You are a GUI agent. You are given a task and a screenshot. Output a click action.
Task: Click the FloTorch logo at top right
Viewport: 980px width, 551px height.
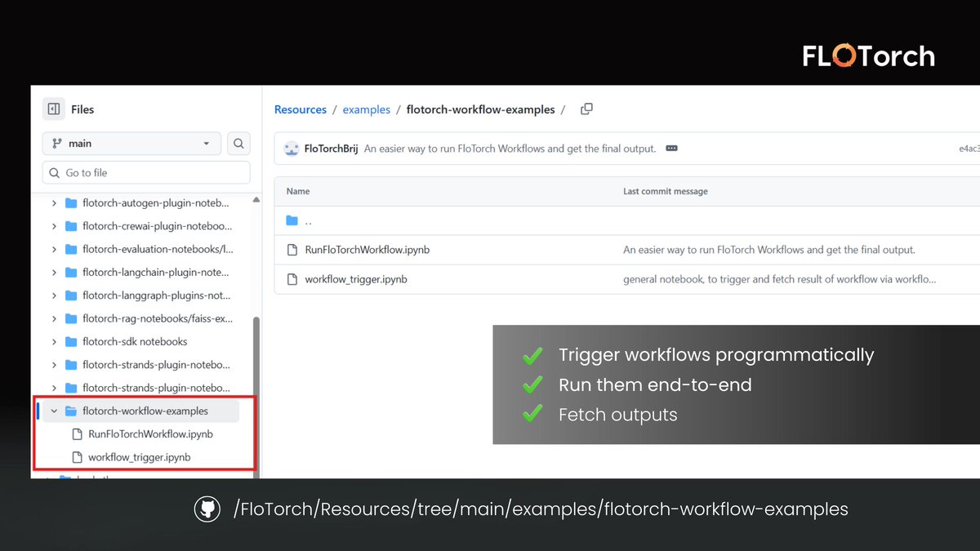(x=869, y=56)
